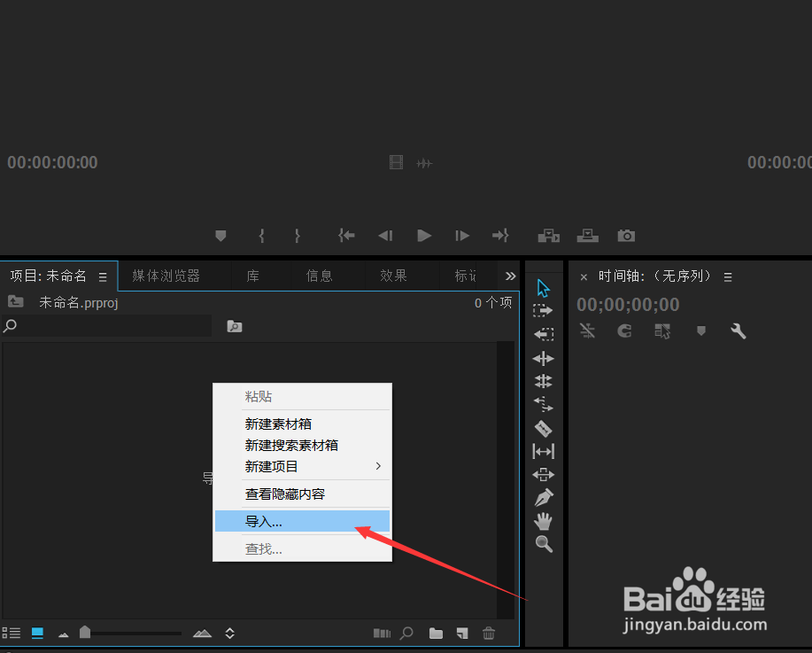This screenshot has width=812, height=653.
Task: Choose 新建搜索素材箱 menu entry
Action: (x=303, y=445)
